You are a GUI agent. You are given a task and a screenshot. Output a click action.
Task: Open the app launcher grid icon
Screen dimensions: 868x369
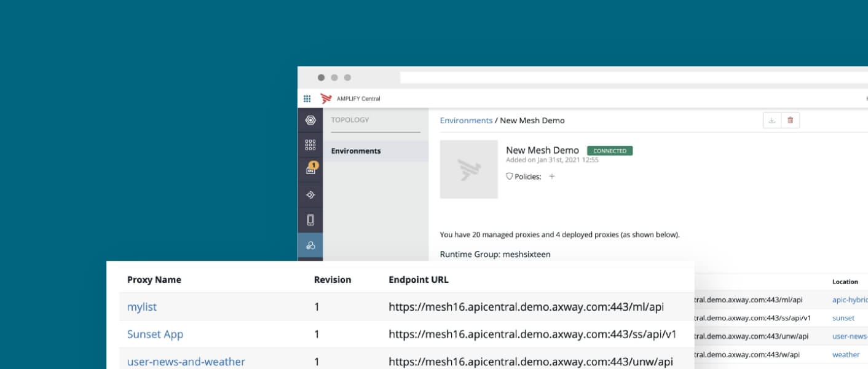(x=307, y=98)
